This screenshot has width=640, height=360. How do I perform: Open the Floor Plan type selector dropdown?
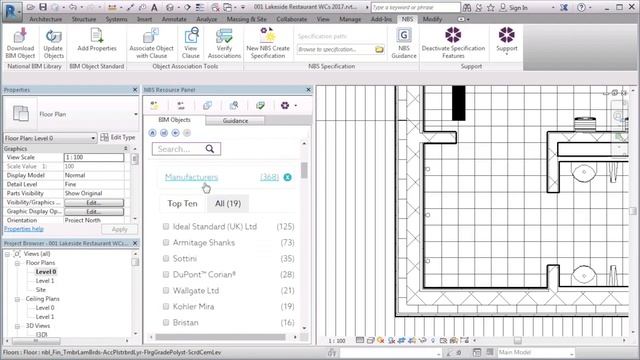(x=136, y=114)
